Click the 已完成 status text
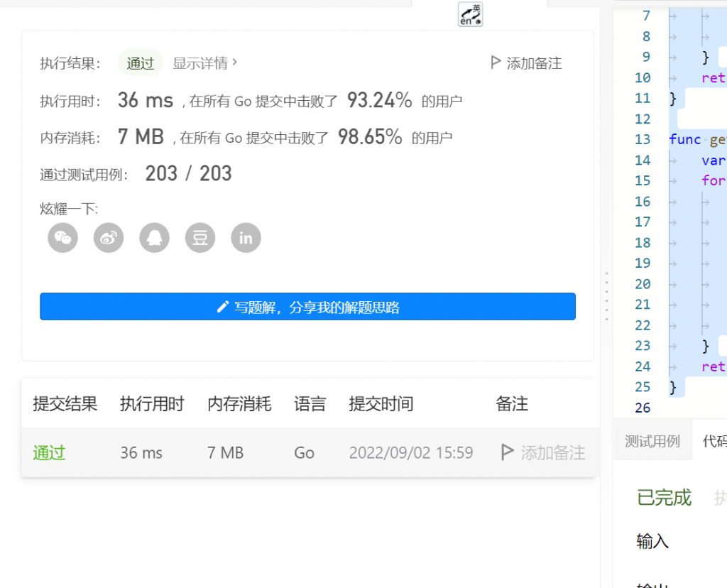The height and width of the screenshot is (588, 727). [663, 498]
